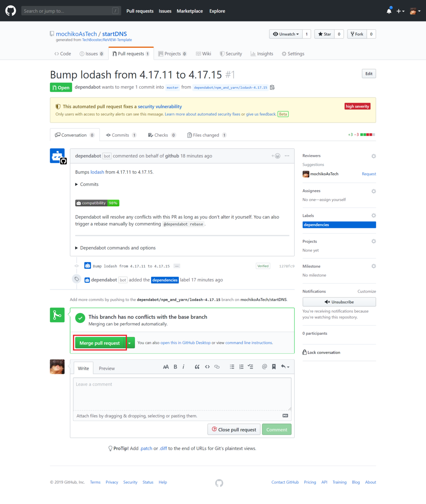
Task: Click the footer GitHub octocat logo
Action: [219, 483]
